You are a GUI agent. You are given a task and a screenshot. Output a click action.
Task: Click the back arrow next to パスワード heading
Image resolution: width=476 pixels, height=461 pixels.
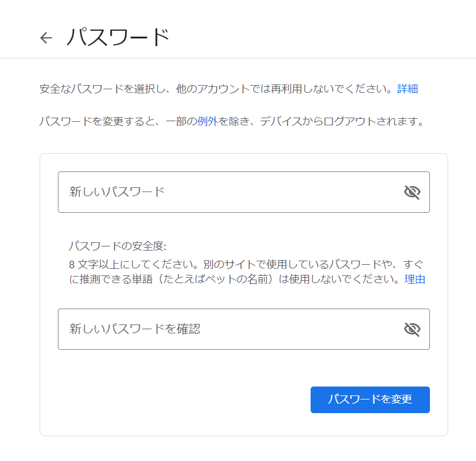click(x=45, y=37)
